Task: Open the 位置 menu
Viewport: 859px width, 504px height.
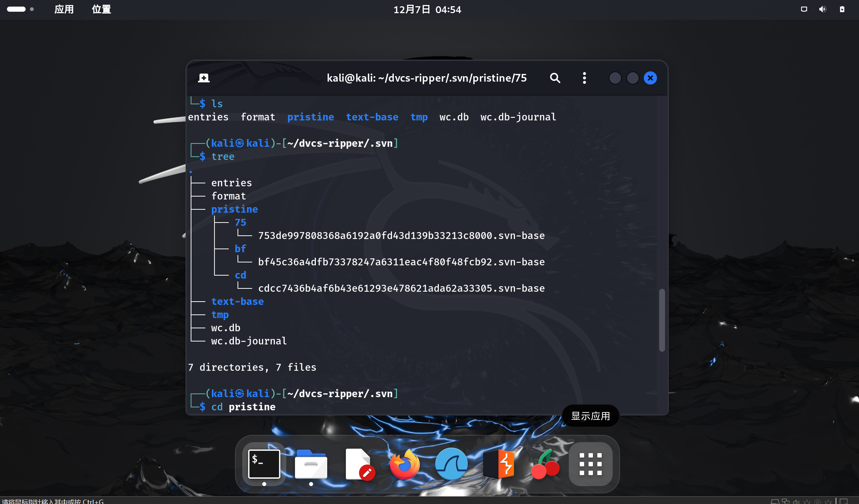Action: pos(101,9)
